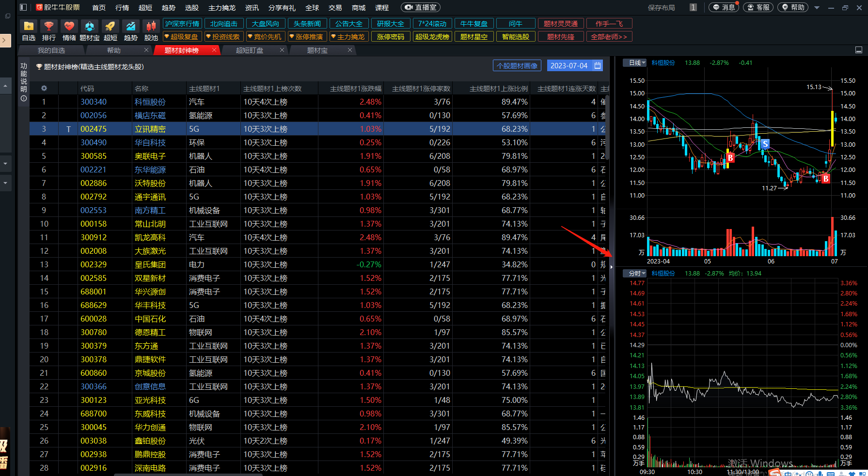The image size is (868, 476).
Task: Open the 帮助 help bulb button
Action: (x=793, y=7)
